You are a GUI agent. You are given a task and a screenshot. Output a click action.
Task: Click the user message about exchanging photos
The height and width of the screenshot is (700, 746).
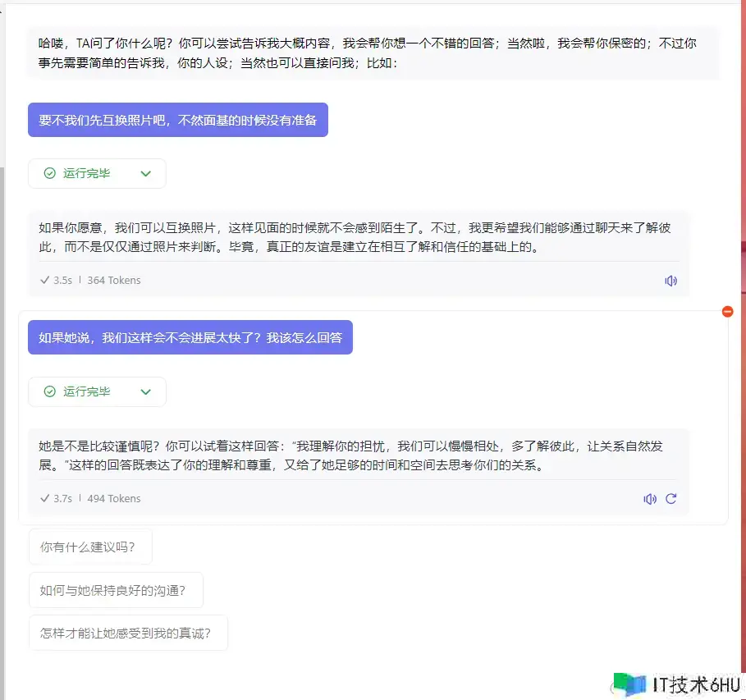pyautogui.click(x=177, y=120)
